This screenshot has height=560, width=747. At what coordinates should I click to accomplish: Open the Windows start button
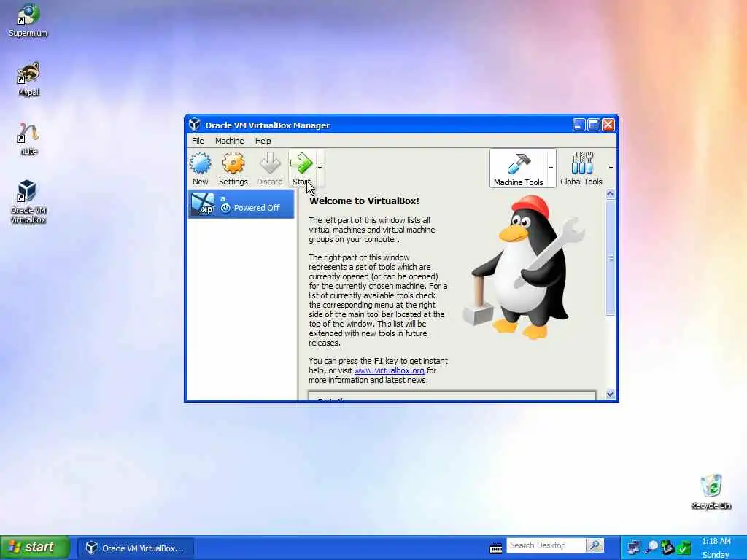click(x=35, y=547)
